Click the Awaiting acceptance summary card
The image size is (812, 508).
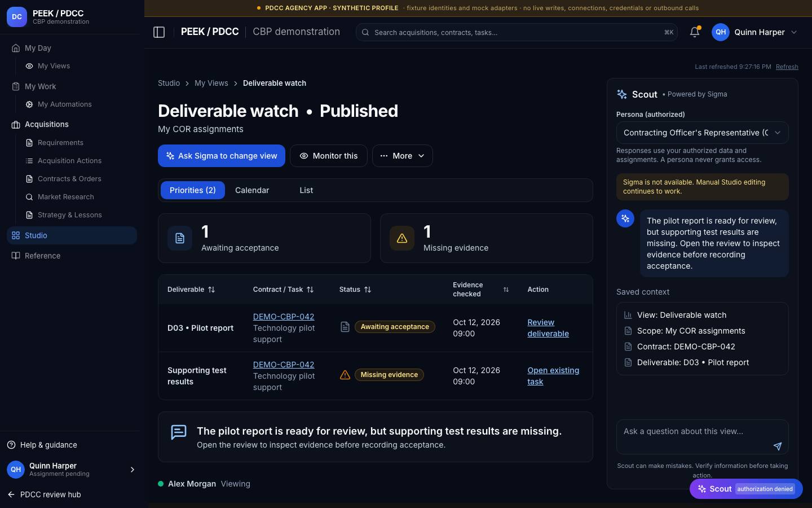click(x=264, y=238)
